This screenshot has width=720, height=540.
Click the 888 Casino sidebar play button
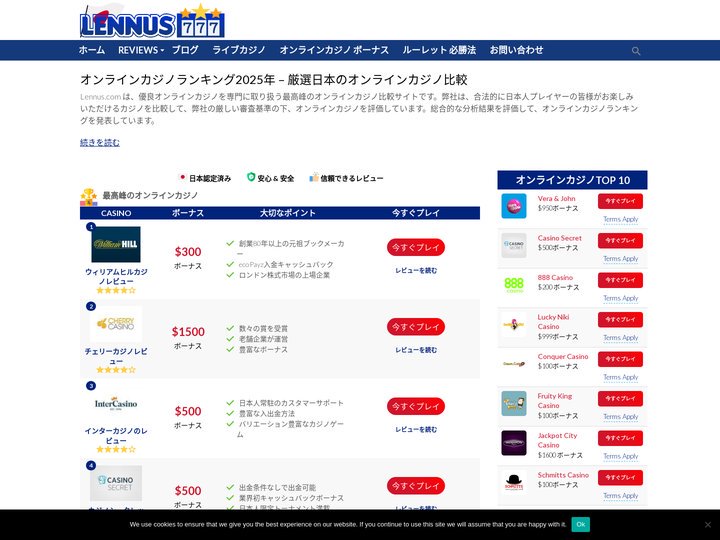620,280
